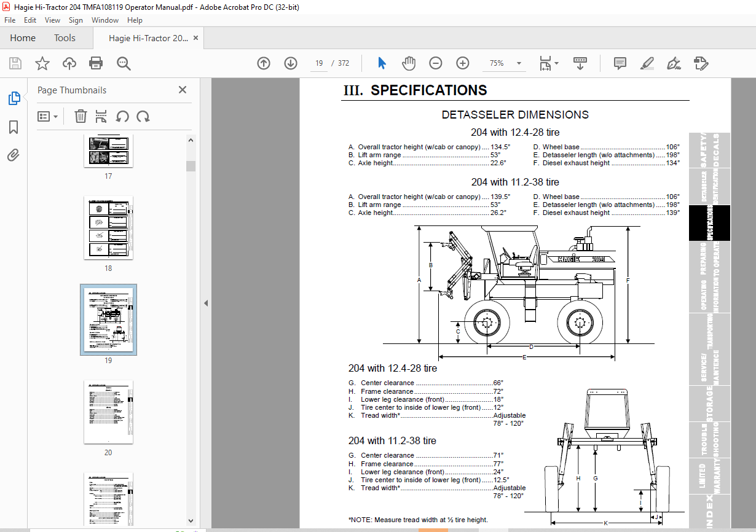This screenshot has width=756, height=532.
Task: Go to previous page with up arrow
Action: click(x=264, y=63)
